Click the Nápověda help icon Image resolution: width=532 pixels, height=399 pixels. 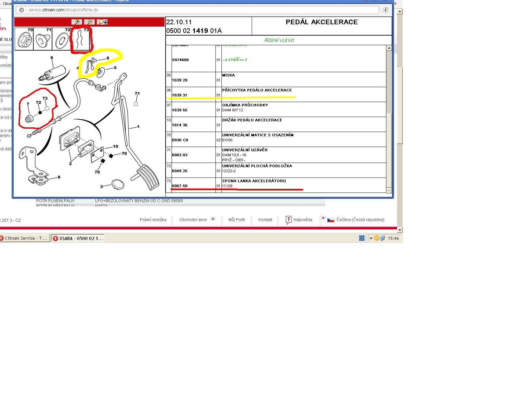click(288, 220)
